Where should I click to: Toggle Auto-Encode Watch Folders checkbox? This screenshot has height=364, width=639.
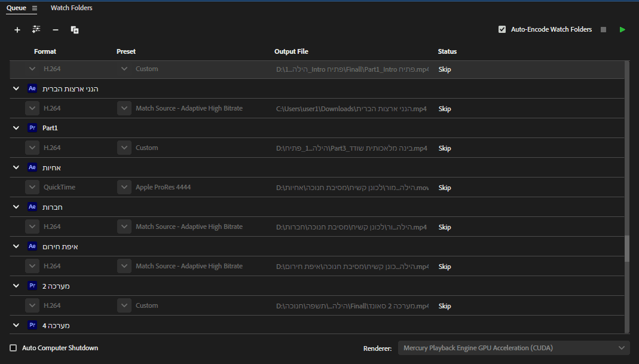coord(502,29)
